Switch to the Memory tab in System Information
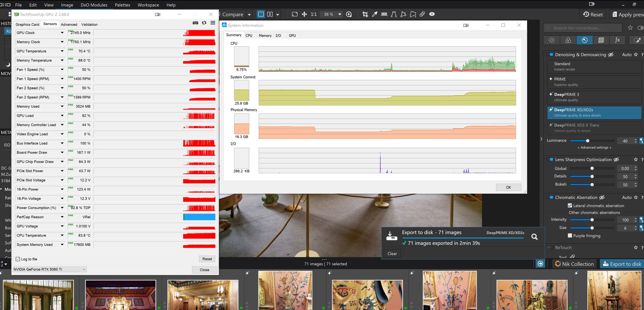The height and width of the screenshot is (310, 644). click(265, 36)
